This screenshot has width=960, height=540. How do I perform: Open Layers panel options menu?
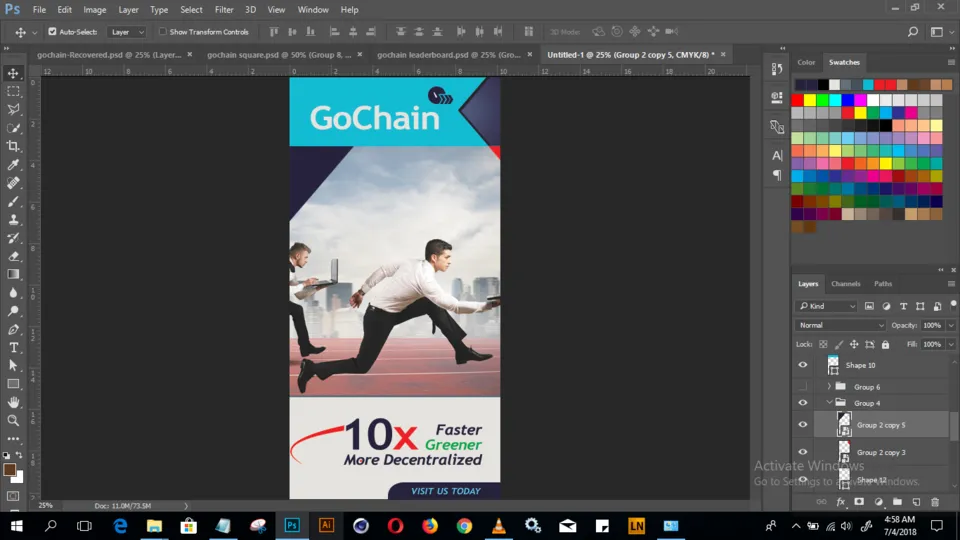[951, 284]
